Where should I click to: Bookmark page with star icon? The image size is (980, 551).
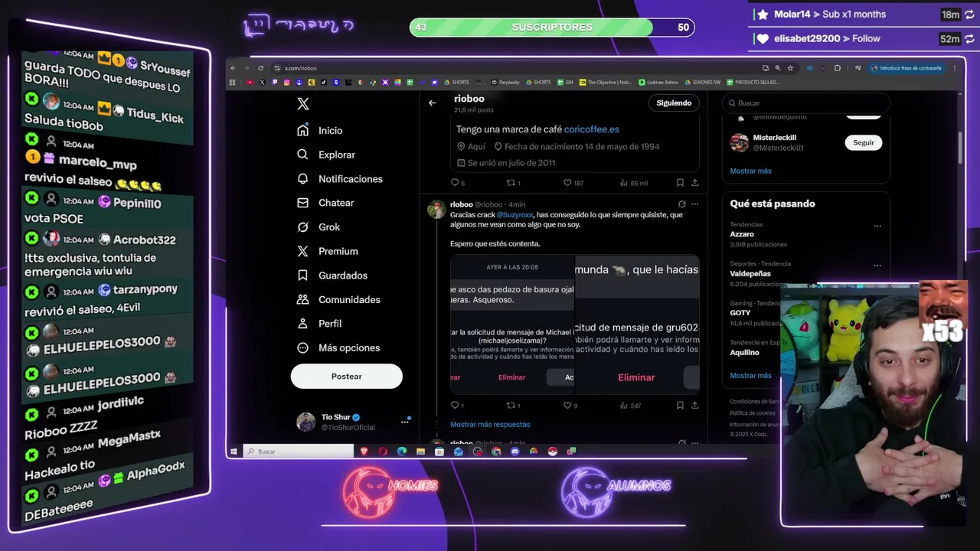[x=791, y=68]
